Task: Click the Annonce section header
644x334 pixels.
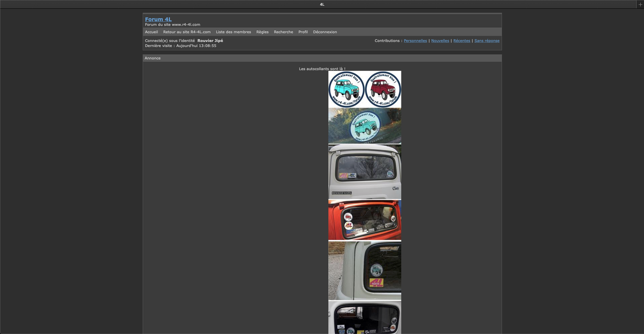Action: click(322, 58)
